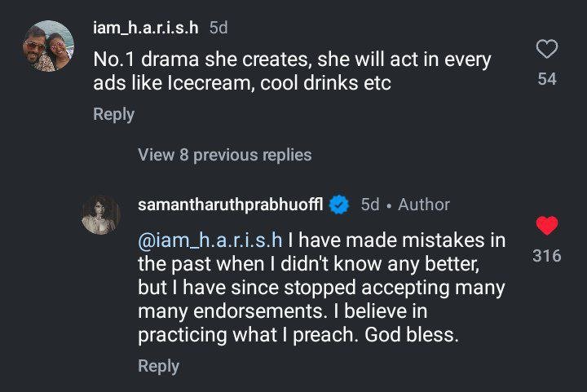587x392 pixels.
Task: Click the blue @iam_h.a.r.i.s.h mention
Action: coord(210,240)
